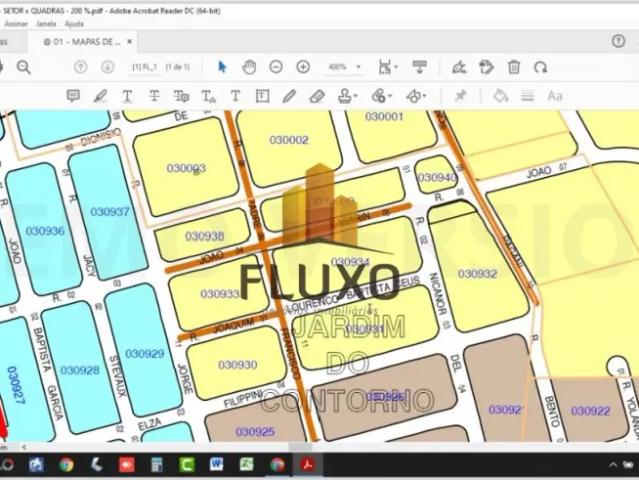The width and height of the screenshot is (639, 480).
Task: Choose the pencil freehand drawing tool
Action: (289, 96)
